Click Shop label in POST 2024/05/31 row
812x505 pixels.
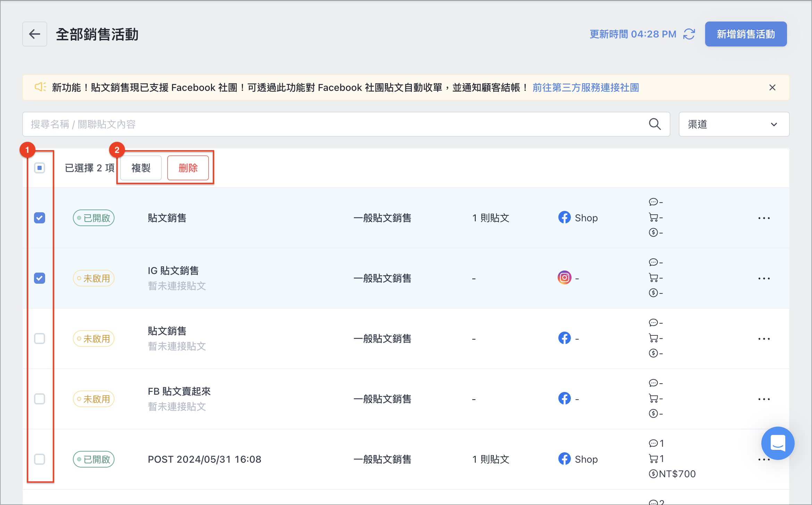[x=586, y=459]
